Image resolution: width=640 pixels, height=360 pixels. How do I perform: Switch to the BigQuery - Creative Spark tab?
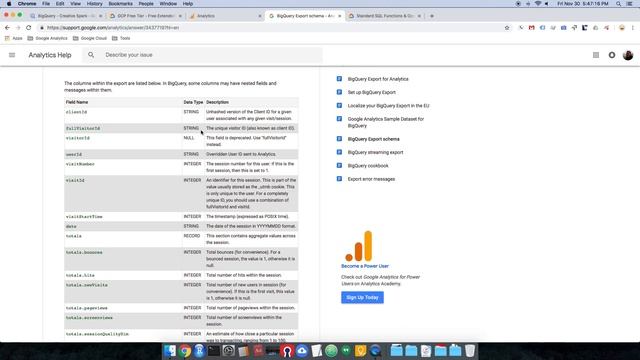[x=65, y=16]
